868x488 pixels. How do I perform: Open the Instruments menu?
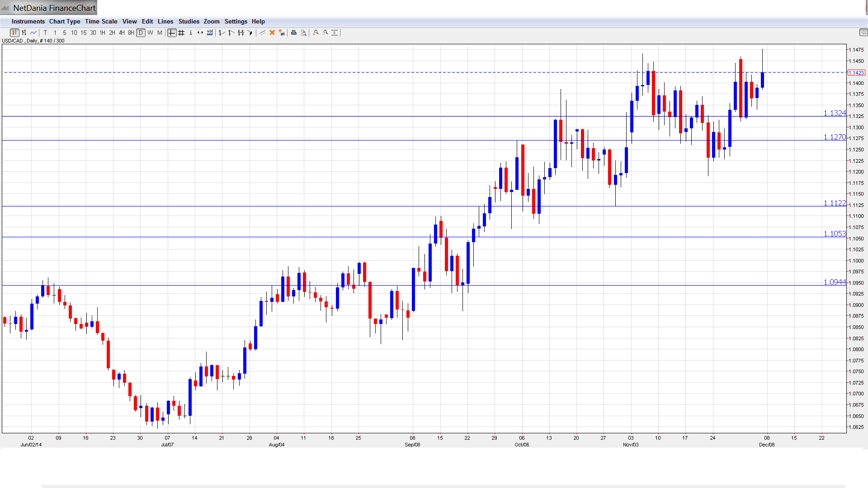tap(28, 21)
